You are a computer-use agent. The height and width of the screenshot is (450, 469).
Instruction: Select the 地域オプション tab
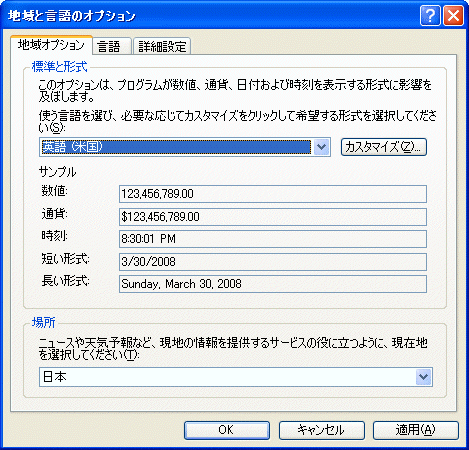point(51,45)
